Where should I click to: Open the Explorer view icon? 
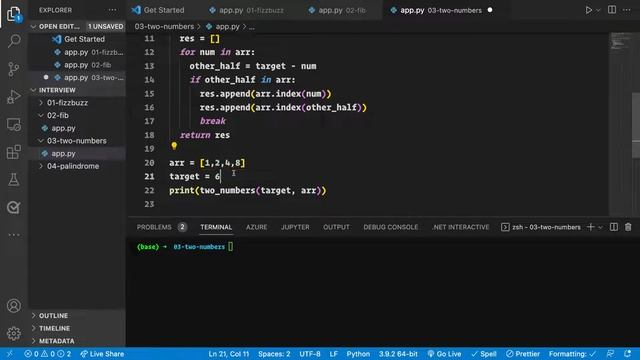(14, 14)
